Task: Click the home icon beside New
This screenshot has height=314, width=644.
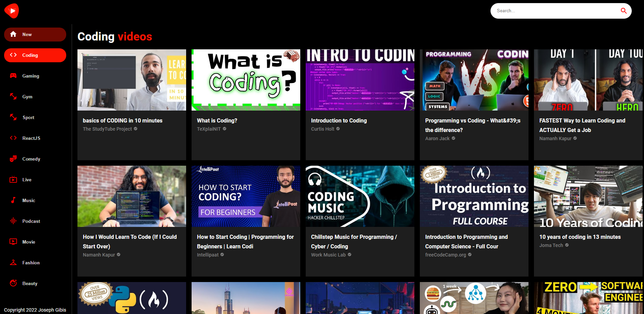Action: coord(13,34)
